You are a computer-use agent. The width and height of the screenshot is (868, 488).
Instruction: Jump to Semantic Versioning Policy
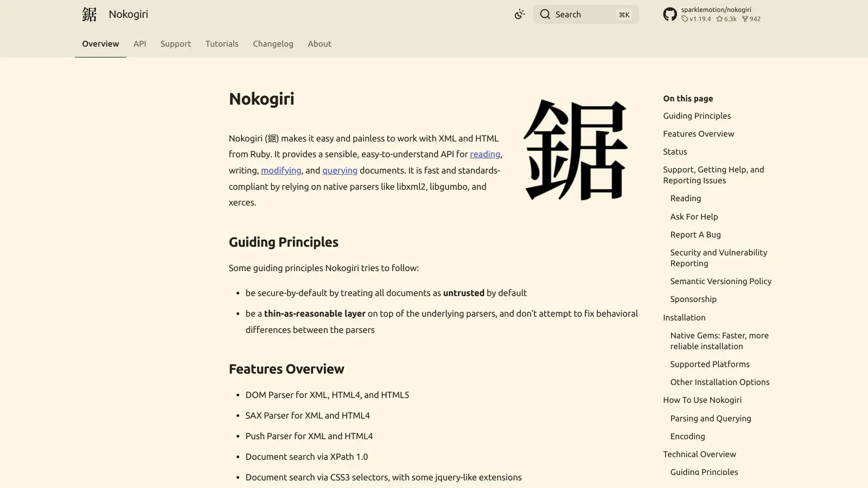pos(720,281)
